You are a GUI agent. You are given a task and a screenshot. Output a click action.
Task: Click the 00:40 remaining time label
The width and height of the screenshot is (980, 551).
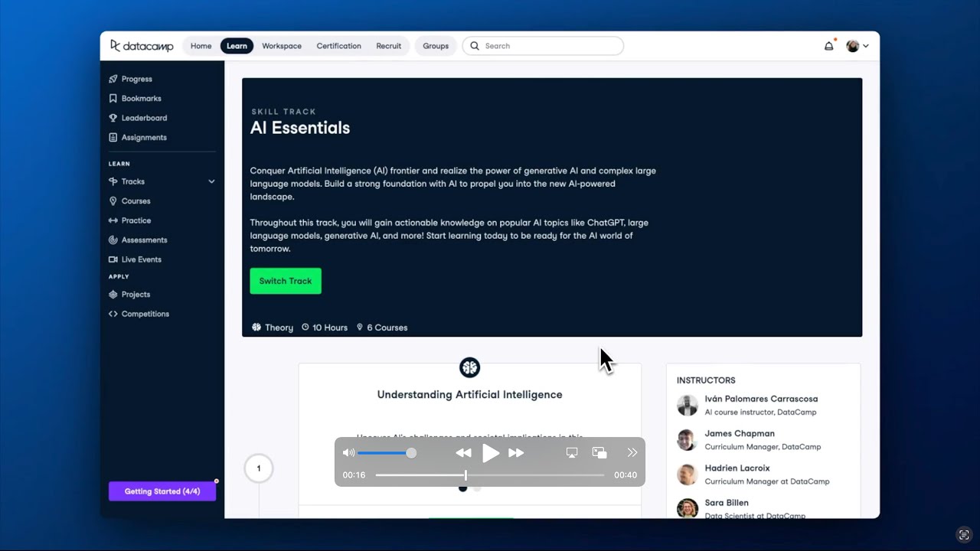[x=626, y=475]
